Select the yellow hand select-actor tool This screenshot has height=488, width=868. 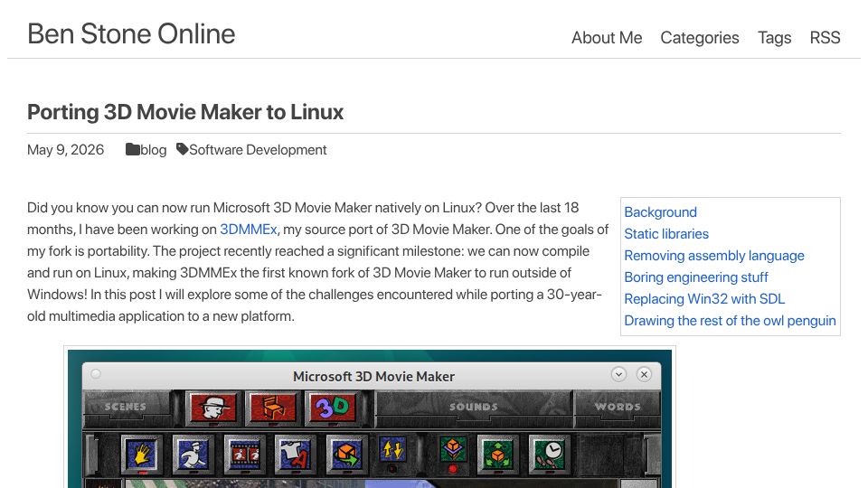point(142,454)
